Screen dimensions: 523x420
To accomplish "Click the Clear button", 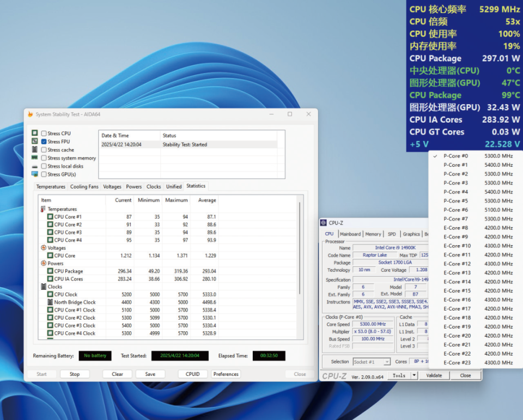I will (x=118, y=374).
